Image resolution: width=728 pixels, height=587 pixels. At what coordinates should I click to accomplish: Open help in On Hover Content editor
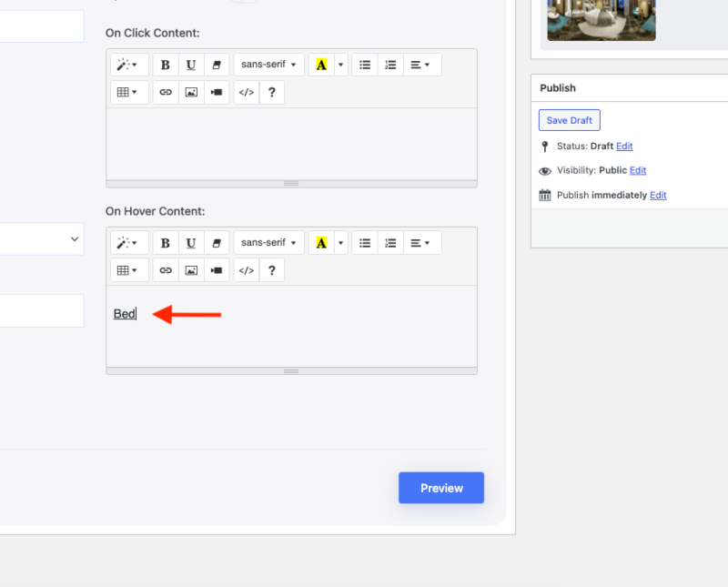271,270
